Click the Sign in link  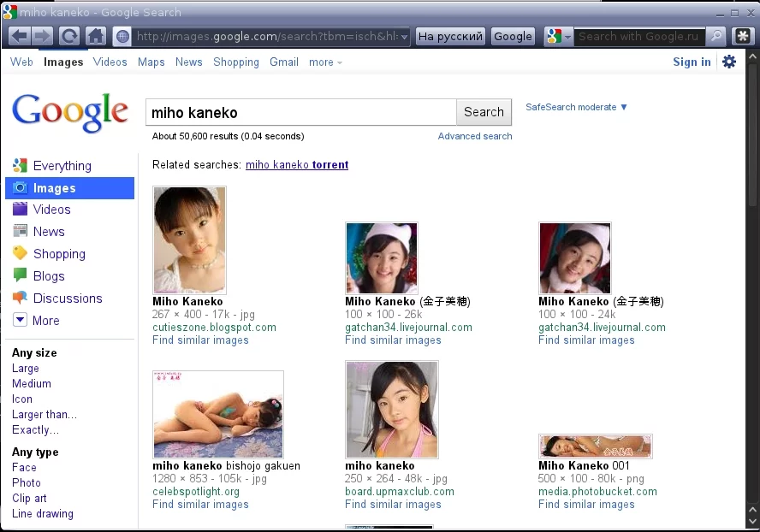tap(692, 62)
